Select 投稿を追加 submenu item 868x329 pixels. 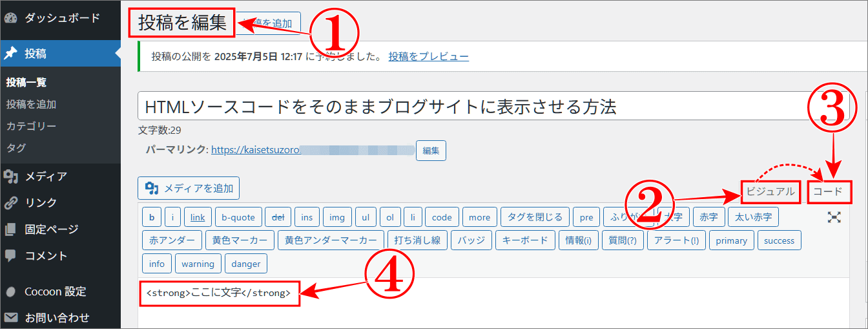click(31, 104)
